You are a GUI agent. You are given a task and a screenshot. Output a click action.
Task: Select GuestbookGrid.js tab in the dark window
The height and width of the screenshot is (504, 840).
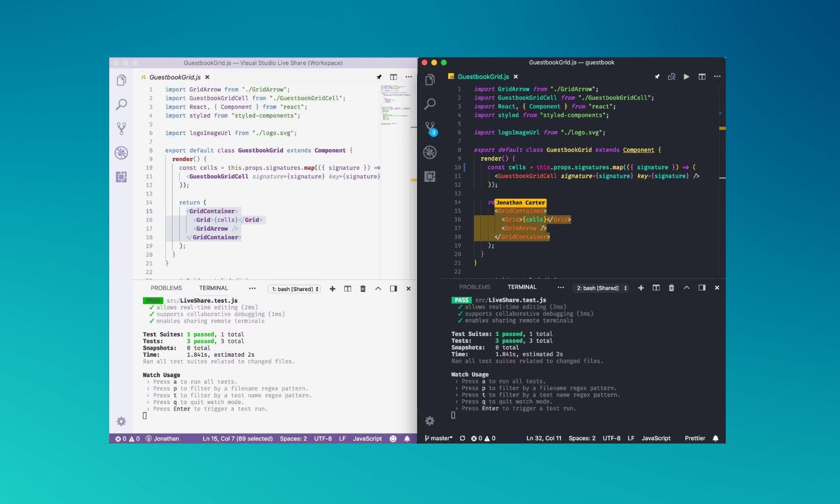coord(483,77)
